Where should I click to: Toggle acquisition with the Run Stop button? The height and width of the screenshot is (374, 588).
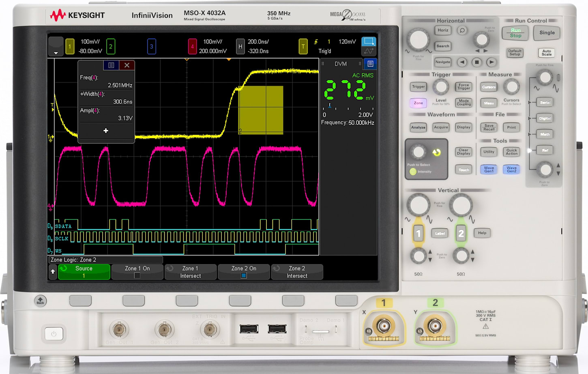[515, 33]
